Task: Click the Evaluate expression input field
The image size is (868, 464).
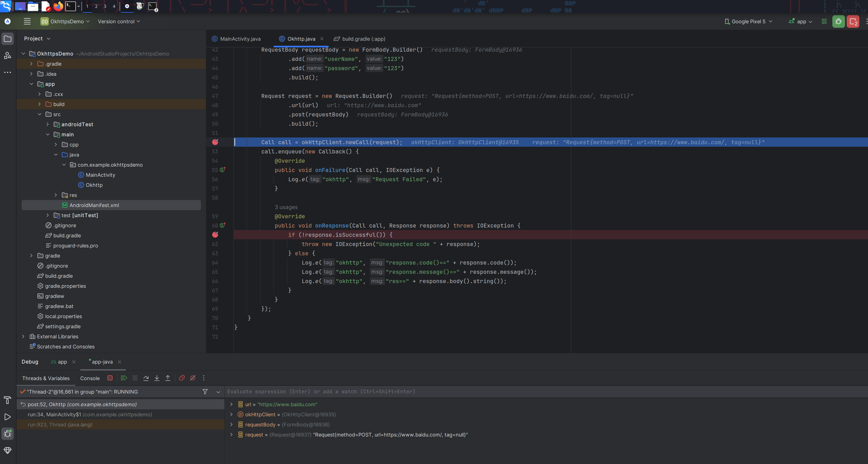Action: coord(546,392)
